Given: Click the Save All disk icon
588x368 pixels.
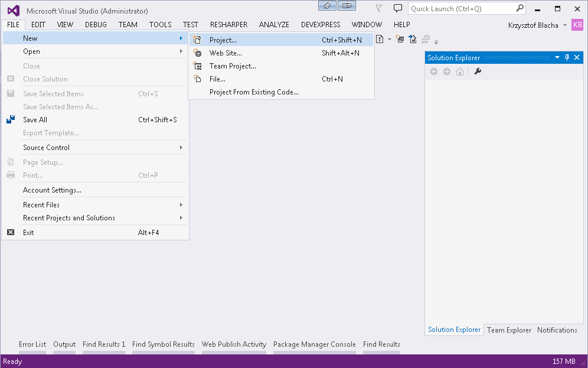Looking at the screenshot, I should (11, 120).
